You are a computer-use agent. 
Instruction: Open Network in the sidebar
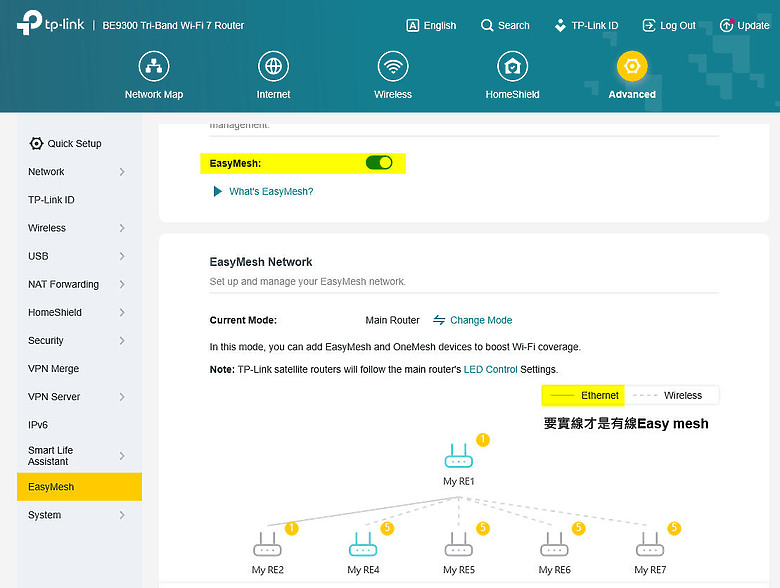coord(79,172)
